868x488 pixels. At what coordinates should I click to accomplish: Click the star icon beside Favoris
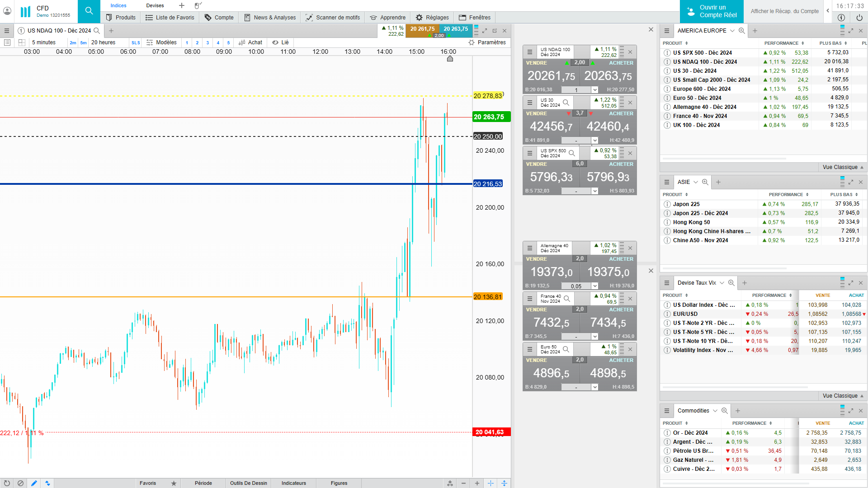pos(174,483)
